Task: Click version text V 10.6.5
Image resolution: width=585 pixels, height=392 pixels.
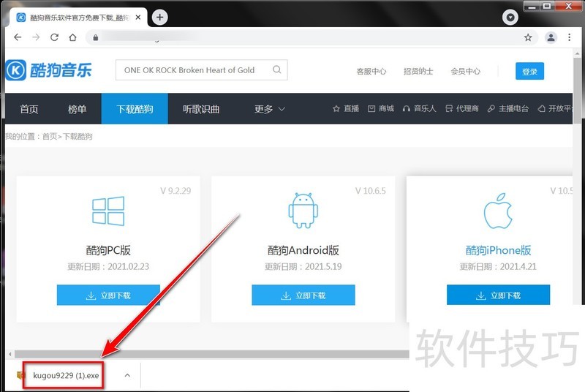Action: 371,191
